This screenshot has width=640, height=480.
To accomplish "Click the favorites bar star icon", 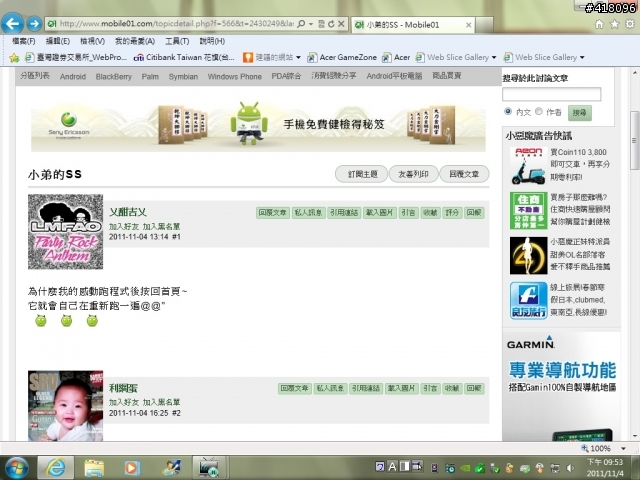I will pyautogui.click(x=14, y=58).
